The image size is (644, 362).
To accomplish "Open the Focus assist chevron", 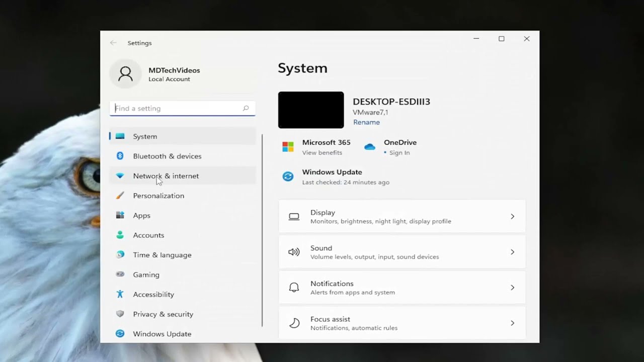I will [x=512, y=323].
